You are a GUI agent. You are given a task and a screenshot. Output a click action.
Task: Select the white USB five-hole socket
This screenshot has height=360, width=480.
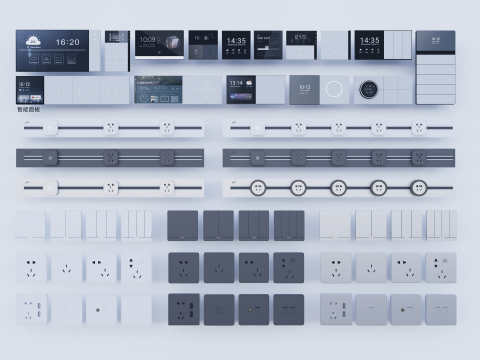point(32,309)
